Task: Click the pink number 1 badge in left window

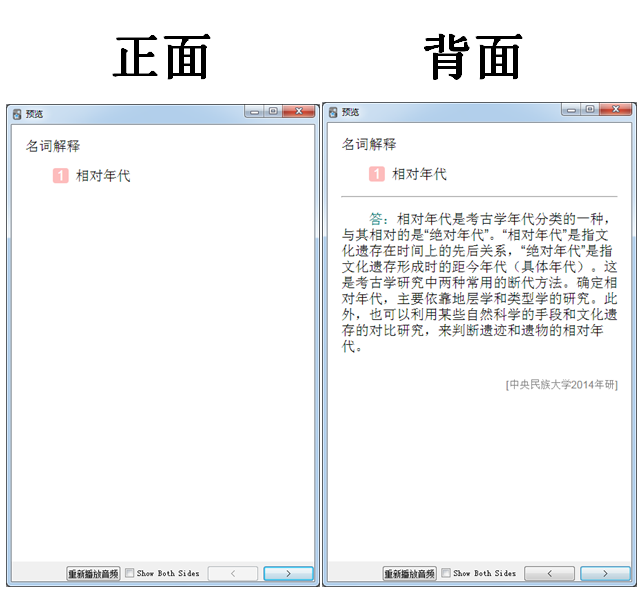Action: 61,176
